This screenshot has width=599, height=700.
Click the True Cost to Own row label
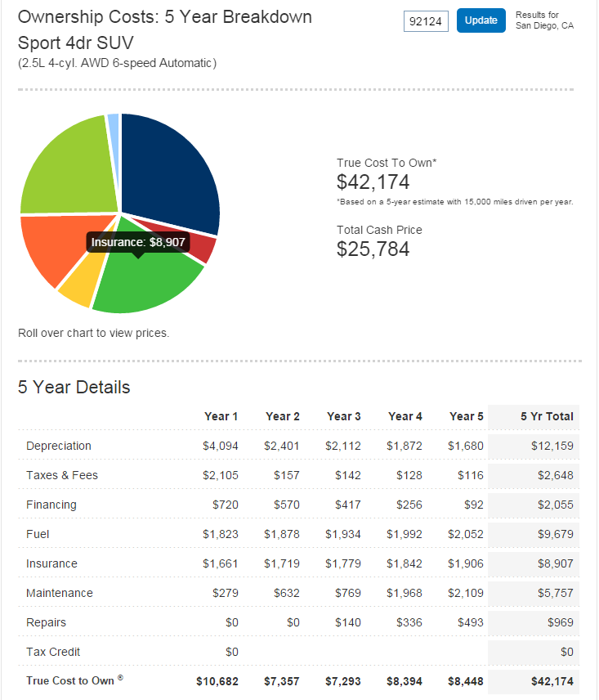[x=74, y=681]
